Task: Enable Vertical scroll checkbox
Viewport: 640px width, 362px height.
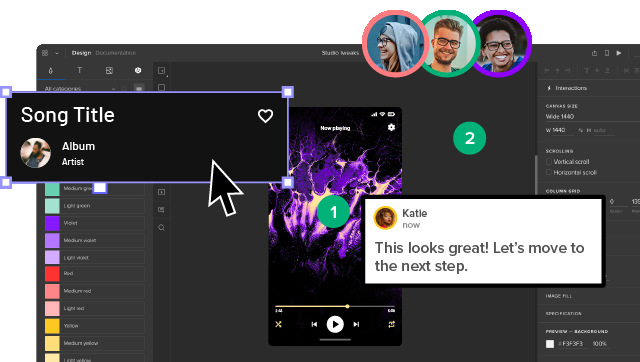Action: [x=549, y=162]
